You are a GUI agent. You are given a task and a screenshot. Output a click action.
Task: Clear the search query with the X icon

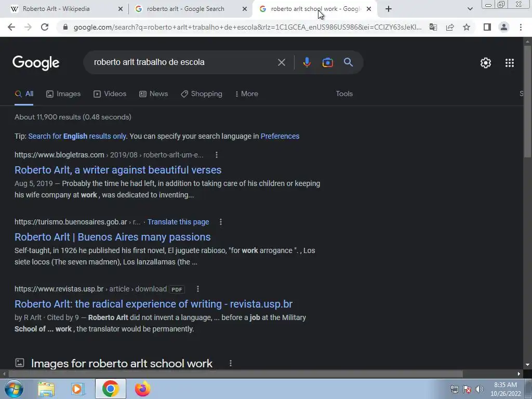coord(281,62)
